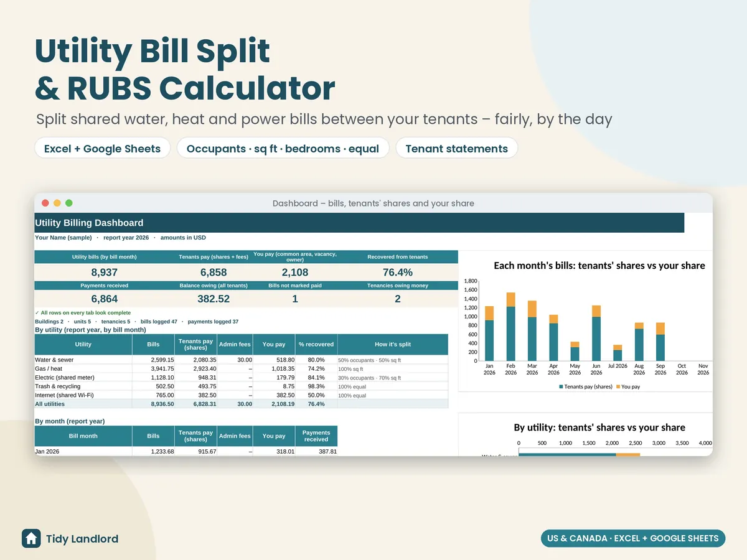Select the "Occupants · sq ft · bedrooms · equal" pill

pos(283,149)
